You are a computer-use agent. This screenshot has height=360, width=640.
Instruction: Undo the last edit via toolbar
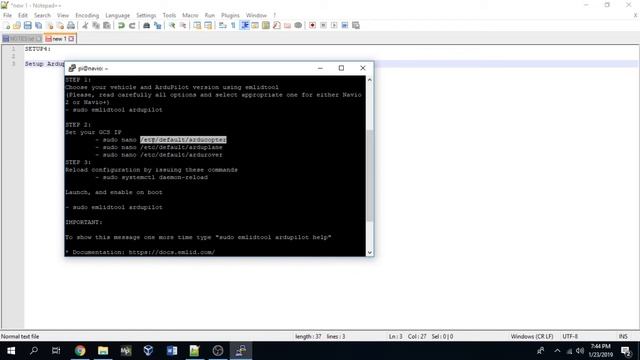click(x=121, y=25)
